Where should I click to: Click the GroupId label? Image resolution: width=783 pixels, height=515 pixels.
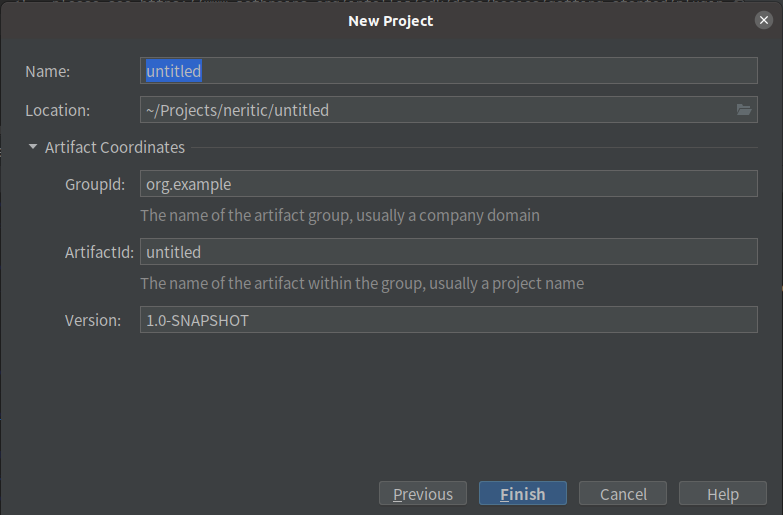click(95, 184)
